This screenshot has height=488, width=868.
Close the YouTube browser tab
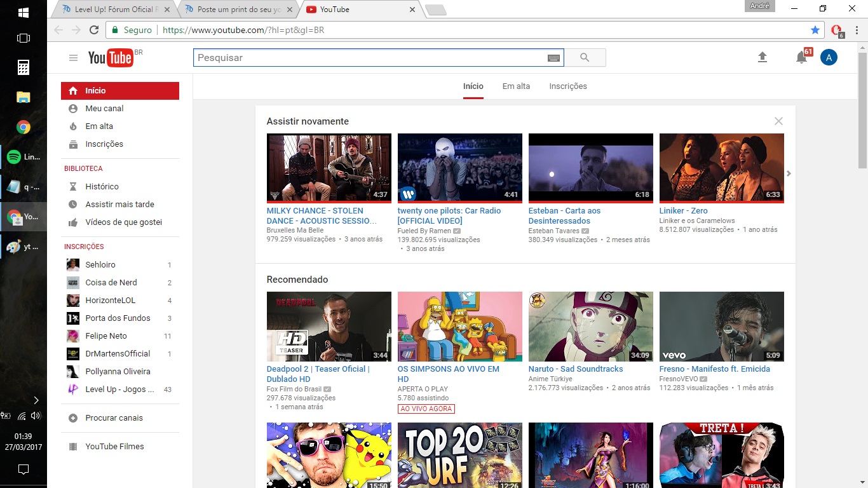click(x=412, y=10)
